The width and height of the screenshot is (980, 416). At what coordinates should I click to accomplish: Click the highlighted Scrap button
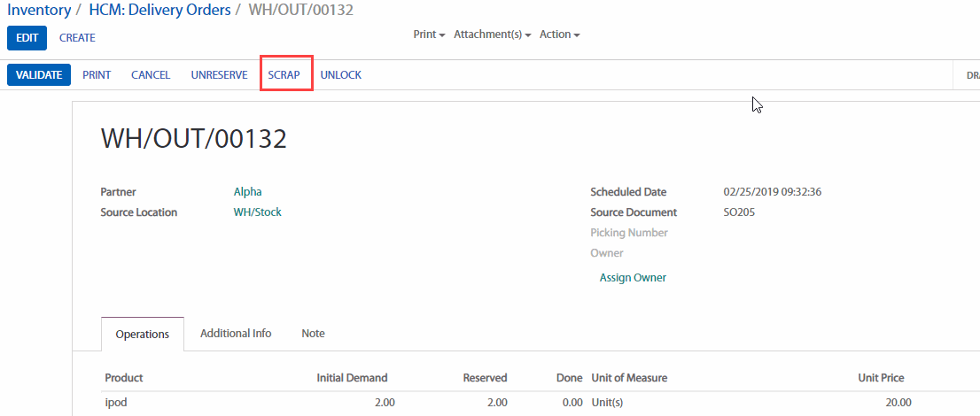click(x=284, y=75)
